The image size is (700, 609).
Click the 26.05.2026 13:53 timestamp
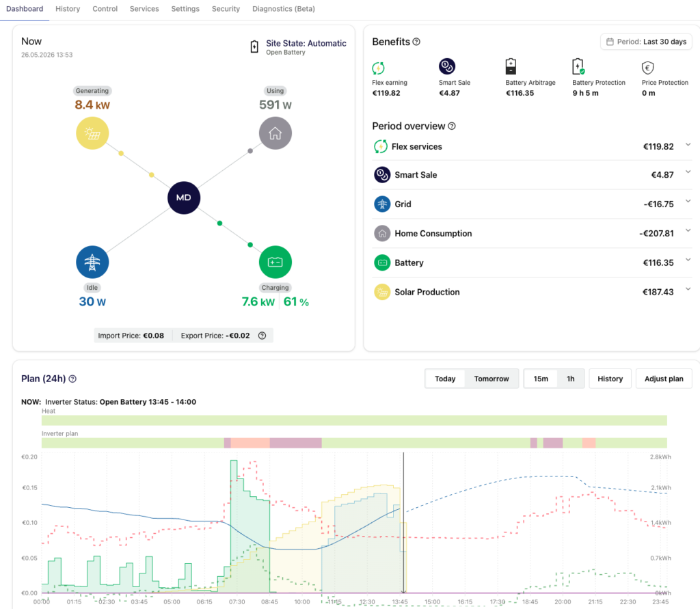pos(47,55)
